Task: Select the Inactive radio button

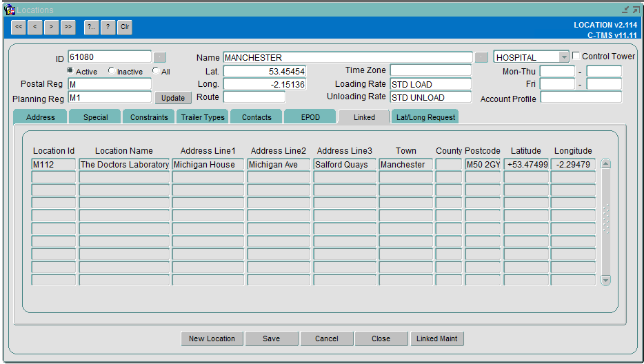Action: point(111,71)
